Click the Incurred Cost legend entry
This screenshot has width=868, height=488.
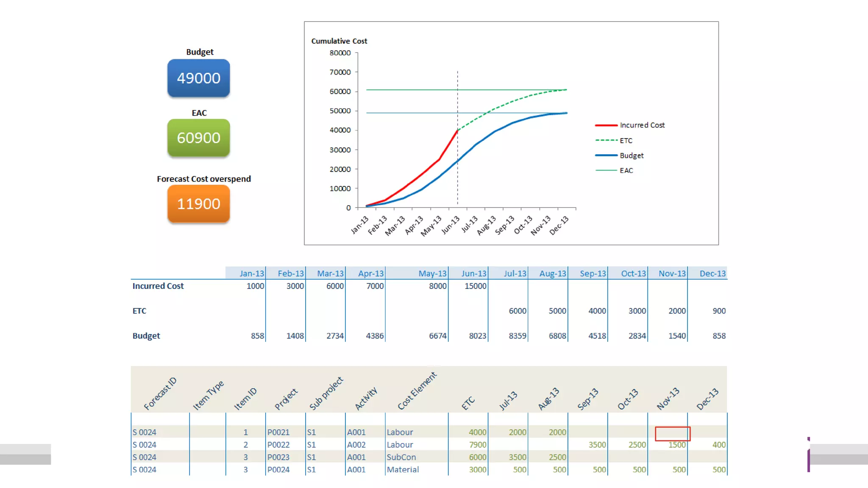[x=642, y=125]
